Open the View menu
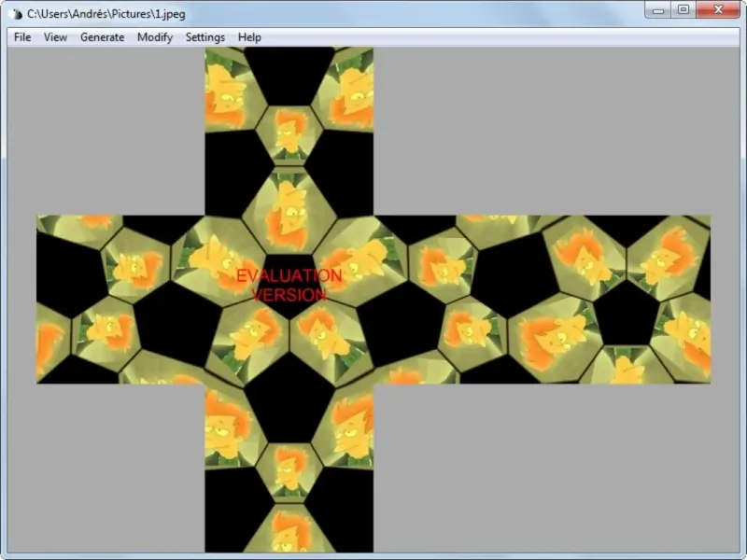Image resolution: width=747 pixels, height=560 pixels. (x=55, y=37)
